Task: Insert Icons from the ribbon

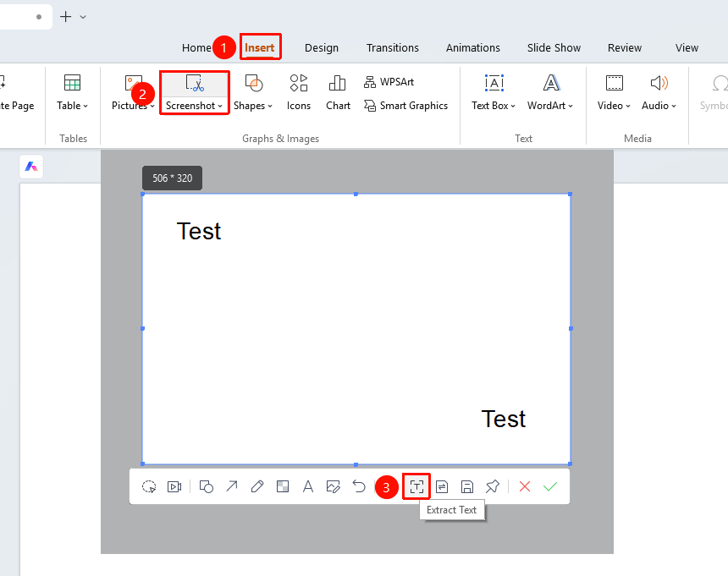Action: 299,93
